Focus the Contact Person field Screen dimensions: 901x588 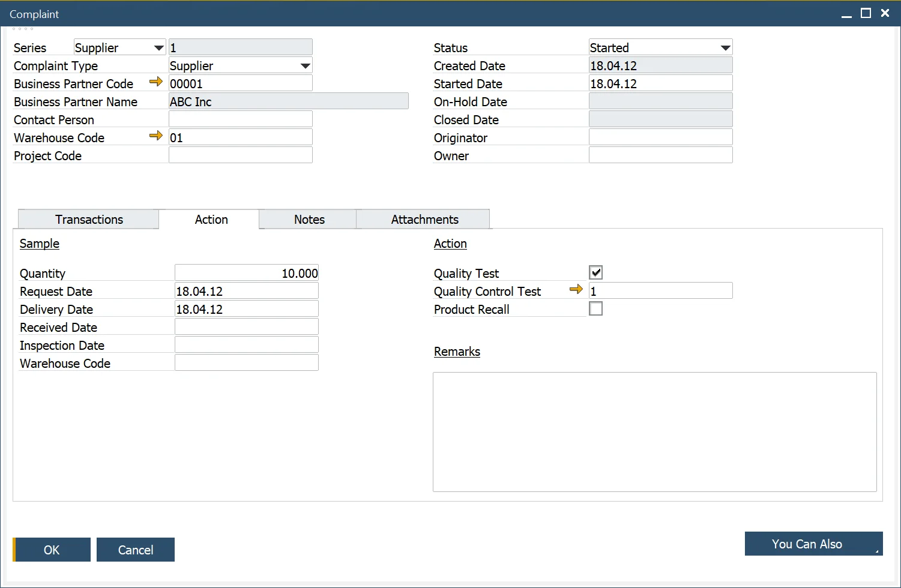point(240,119)
